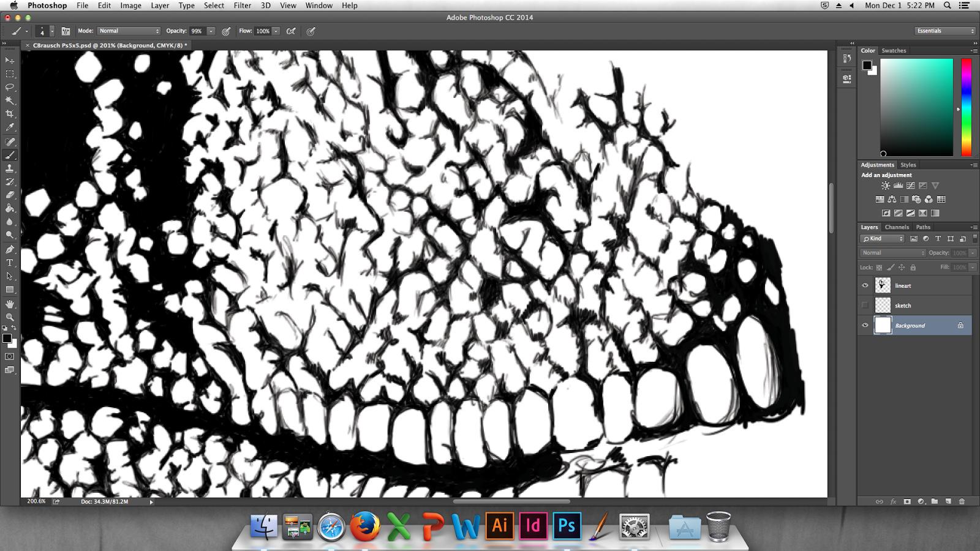Toggle pressure for opacity
The height and width of the screenshot is (551, 980).
pyautogui.click(x=226, y=31)
